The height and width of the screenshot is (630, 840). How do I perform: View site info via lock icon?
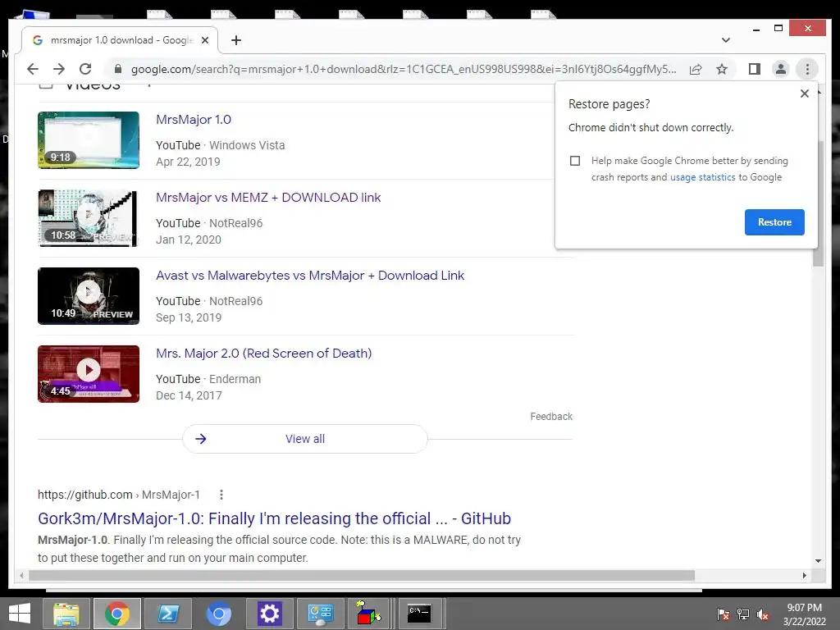(118, 69)
